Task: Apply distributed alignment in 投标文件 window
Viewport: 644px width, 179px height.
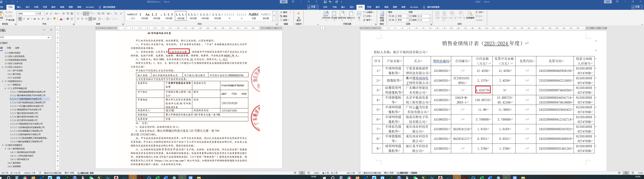Action: pos(94,19)
